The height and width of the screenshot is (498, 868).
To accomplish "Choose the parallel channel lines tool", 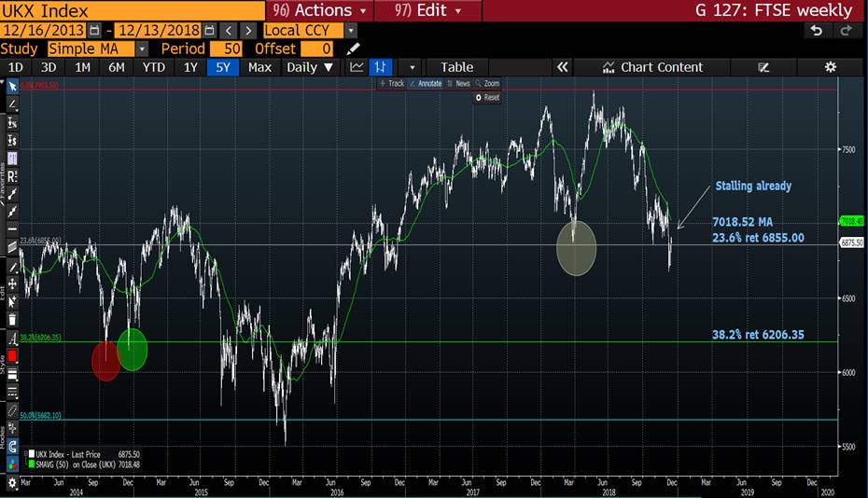I will click(x=12, y=247).
